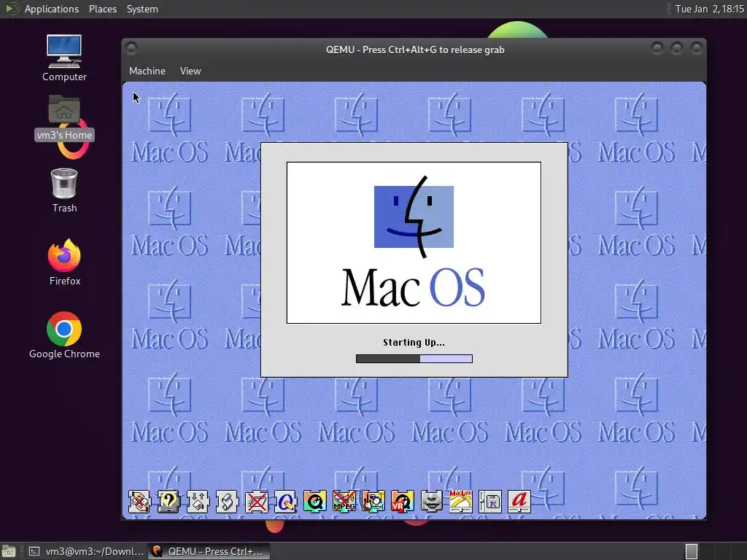Click the blue Q with pencil extension icon
The width and height of the screenshot is (747, 560).
(285, 502)
